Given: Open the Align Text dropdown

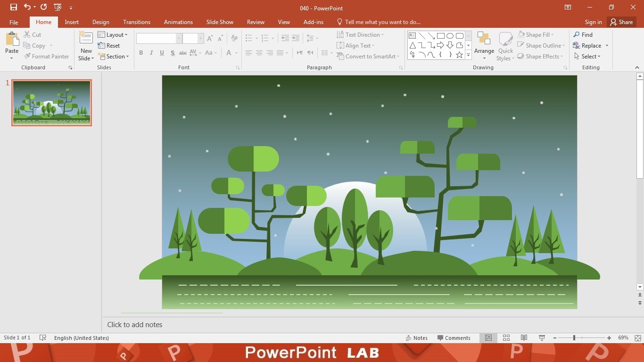Looking at the screenshot, I should click(x=355, y=46).
